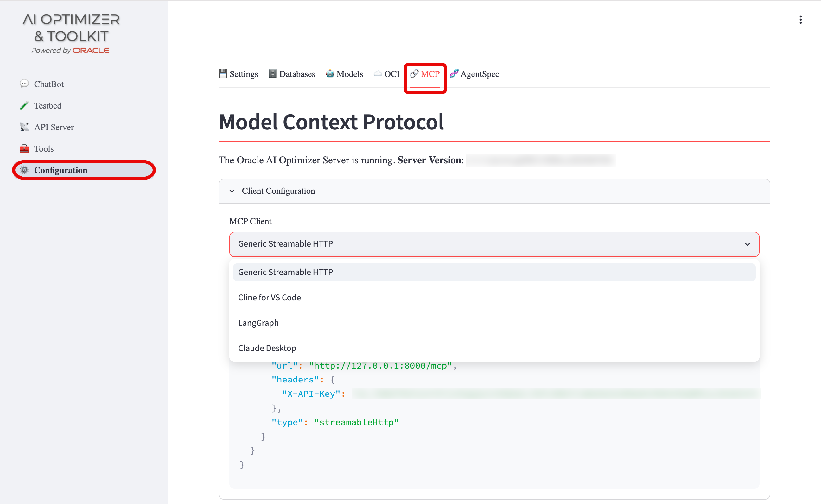The image size is (821, 504).
Task: Click the Client Configuration chevron
Action: tap(232, 191)
